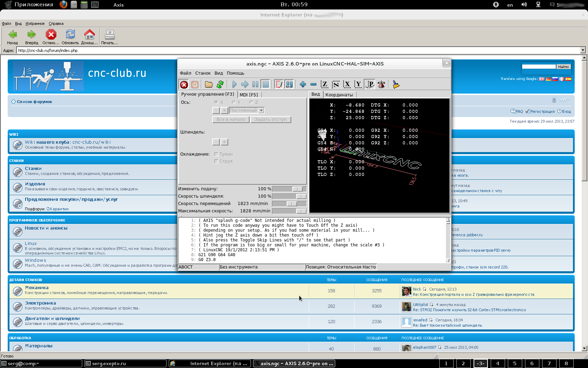This screenshot has height=368, width=588.
Task: Stop program execution in AXIS
Action: point(266,84)
